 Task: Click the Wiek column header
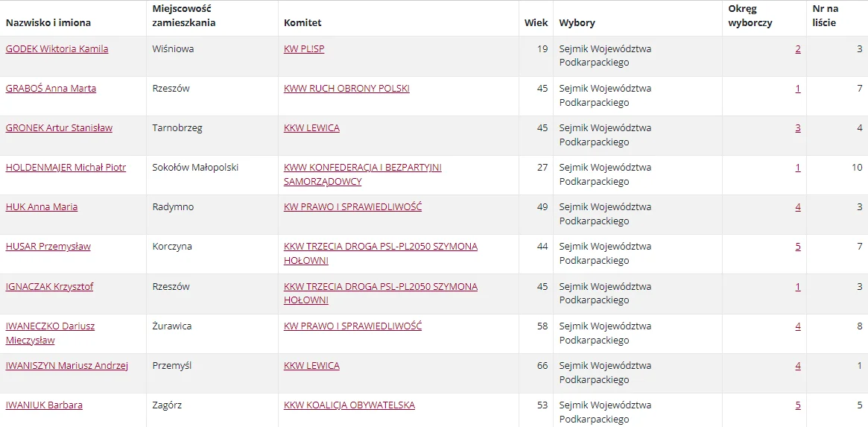(x=536, y=22)
